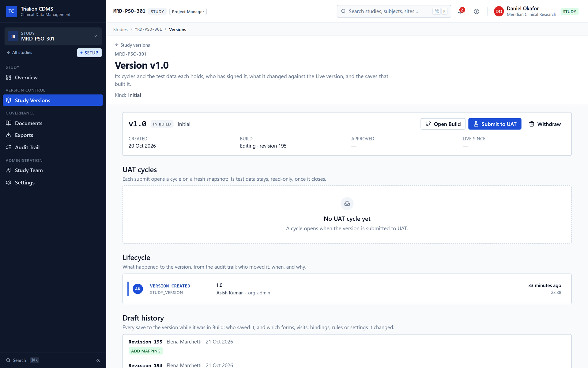Collapse the sidebar with double chevron icon
This screenshot has width=588, height=368.
(x=98, y=360)
